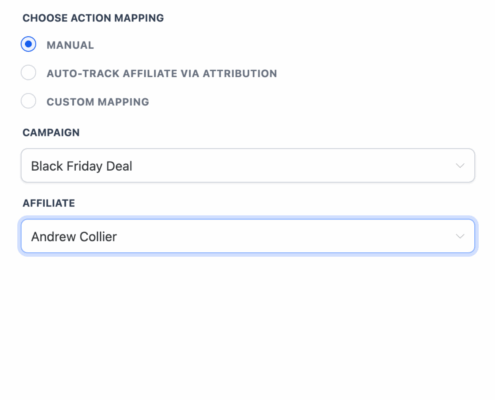The image size is (495, 400).
Task: Click the Andrew Collier selected value
Action: point(74,237)
